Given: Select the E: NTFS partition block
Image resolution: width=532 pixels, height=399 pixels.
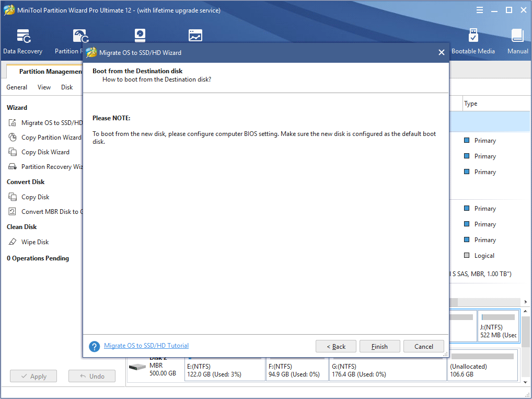Looking at the screenshot, I should pos(225,370).
